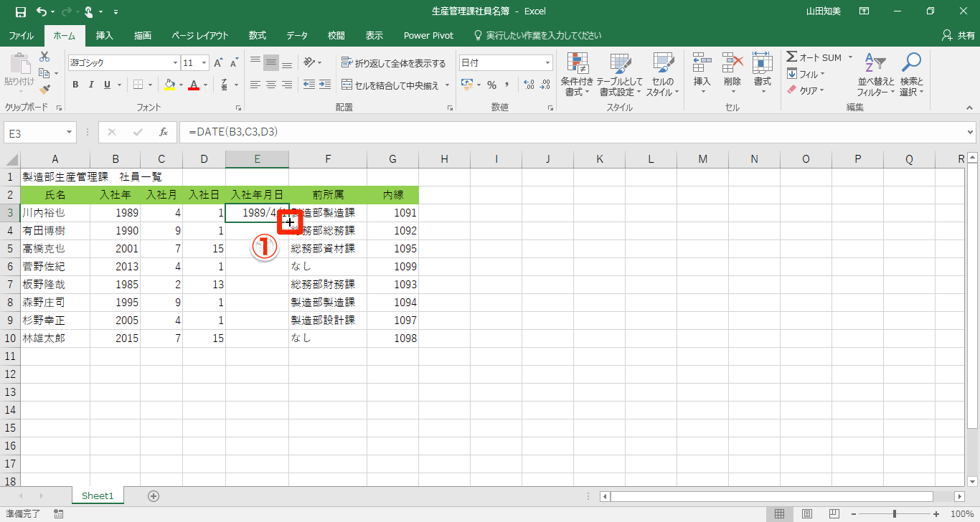Collapse the ribbon with the chevron
The height and width of the screenshot is (522, 980).
[x=970, y=108]
